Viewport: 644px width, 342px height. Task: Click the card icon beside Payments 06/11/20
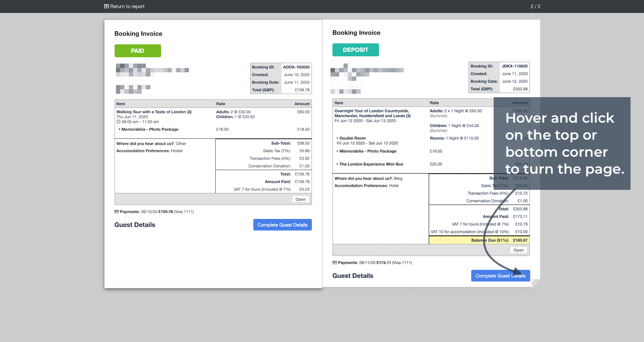pos(335,263)
